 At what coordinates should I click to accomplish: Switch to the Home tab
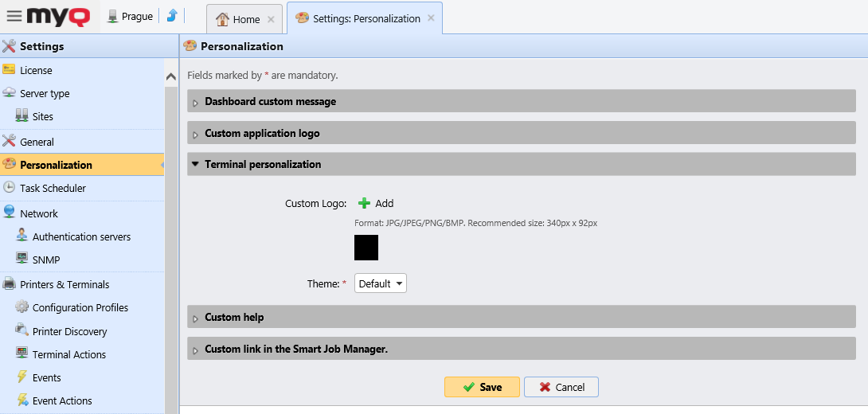tap(244, 19)
